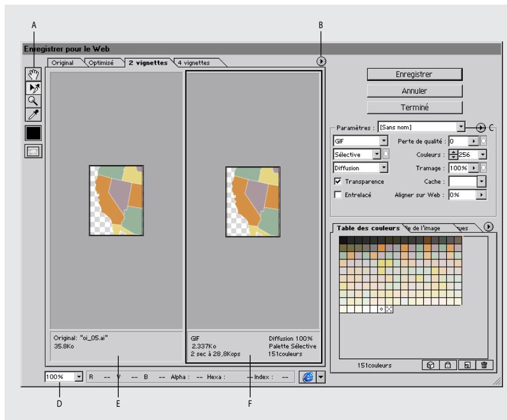The image size is (507, 420).
Task: Enable the Entrelacé checkbox
Action: [x=338, y=195]
